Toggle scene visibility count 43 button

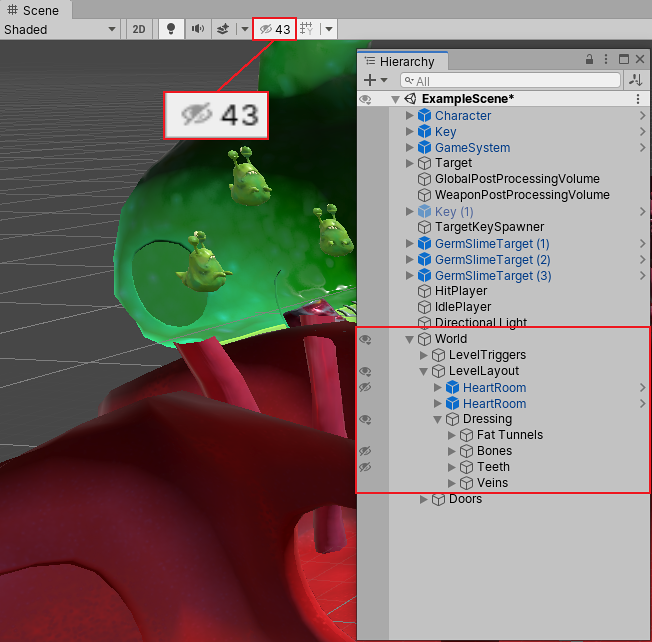pos(274,29)
